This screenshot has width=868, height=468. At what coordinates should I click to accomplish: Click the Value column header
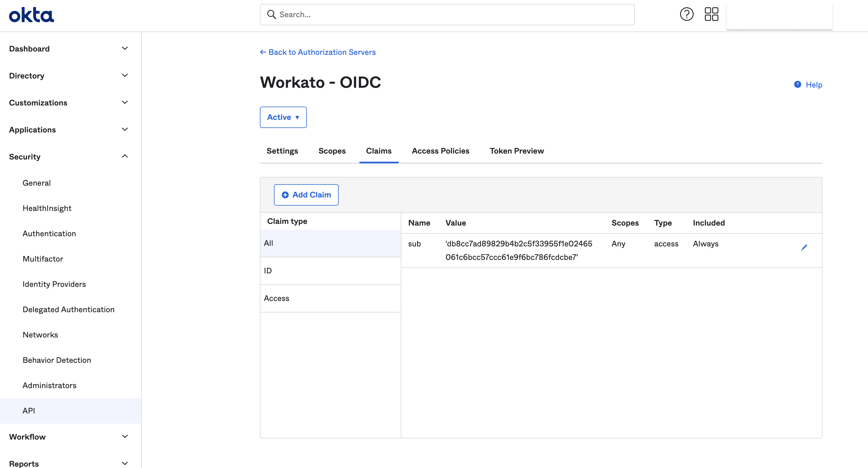456,223
